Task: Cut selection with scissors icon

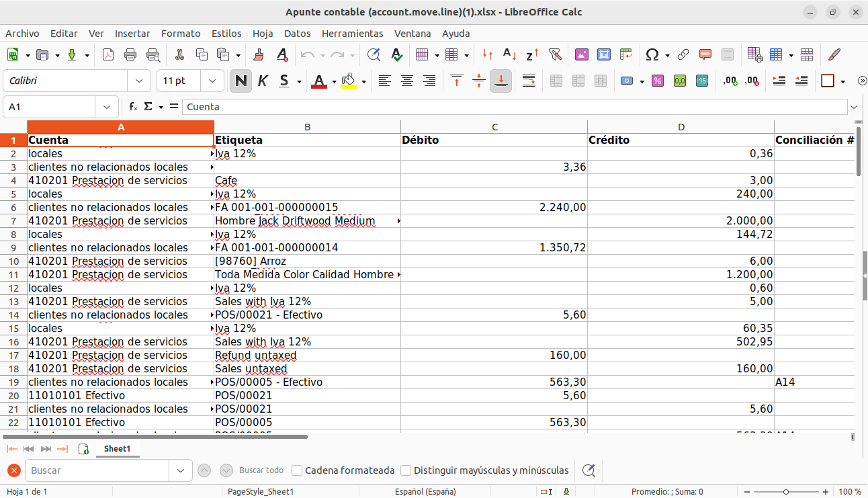Action: click(179, 55)
